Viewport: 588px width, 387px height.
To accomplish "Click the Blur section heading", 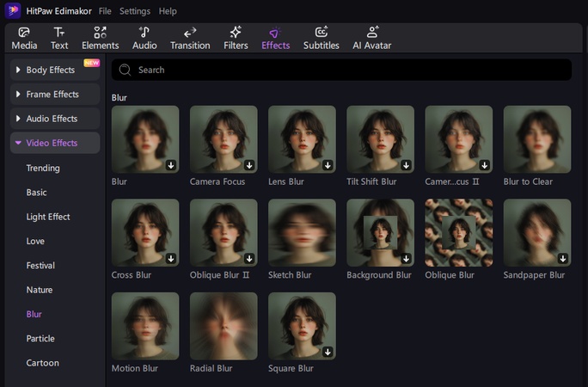I will (x=119, y=97).
